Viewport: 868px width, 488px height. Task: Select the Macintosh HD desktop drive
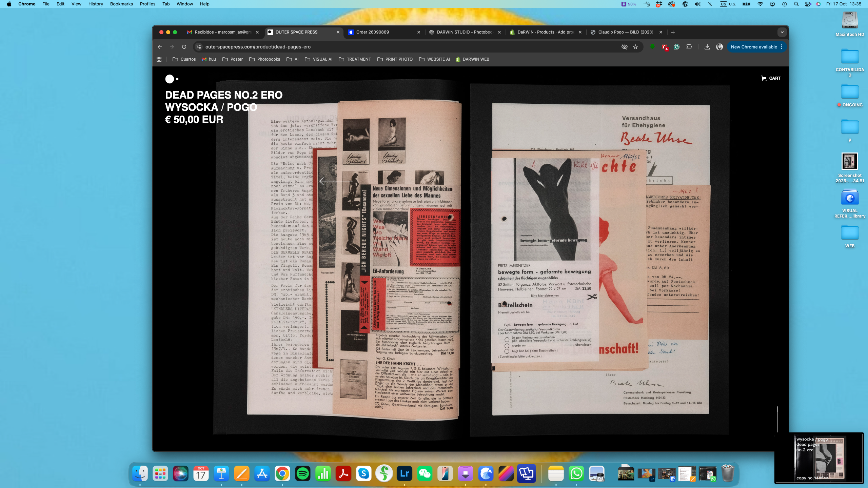coord(850,24)
